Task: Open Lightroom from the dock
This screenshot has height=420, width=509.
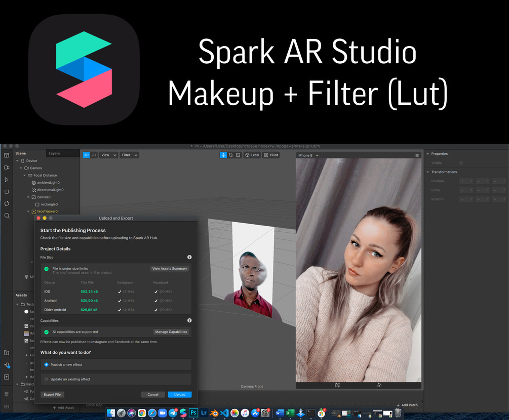Action: coord(204,412)
